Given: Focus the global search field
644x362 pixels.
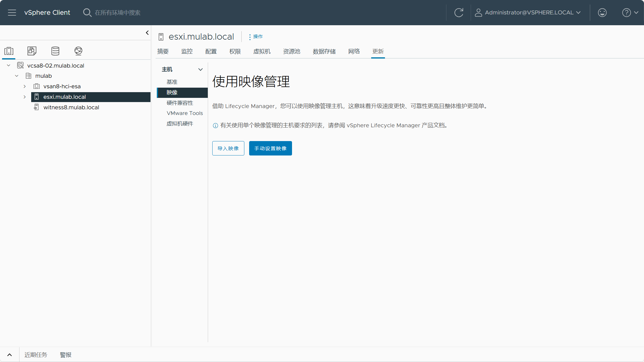Looking at the screenshot, I should point(118,13).
